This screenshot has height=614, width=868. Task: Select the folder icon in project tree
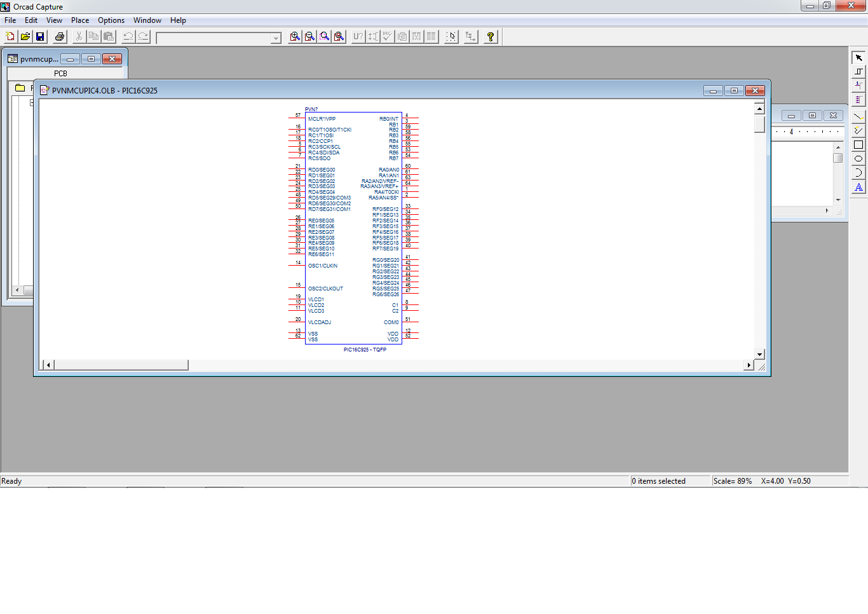[x=20, y=88]
